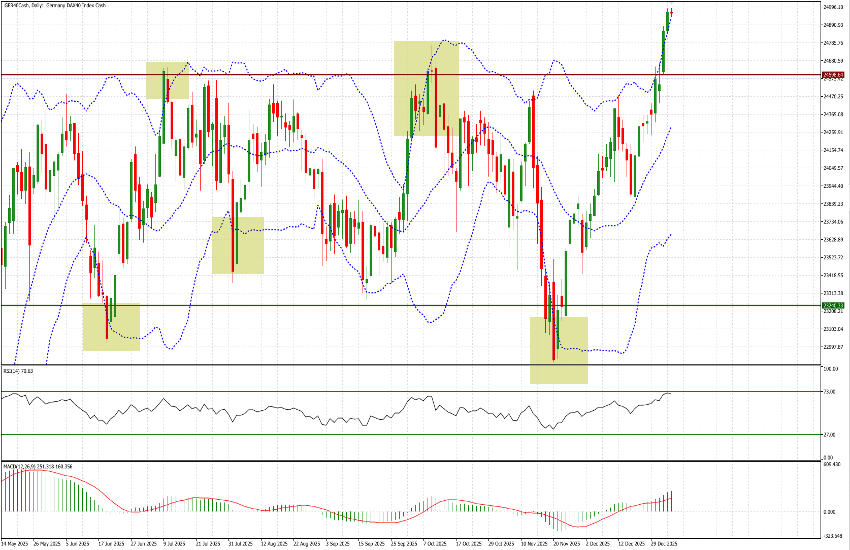Image resolution: width=850 pixels, height=550 pixels.
Task: Select the small highlighted rectangle at top left
Action: tap(167, 80)
